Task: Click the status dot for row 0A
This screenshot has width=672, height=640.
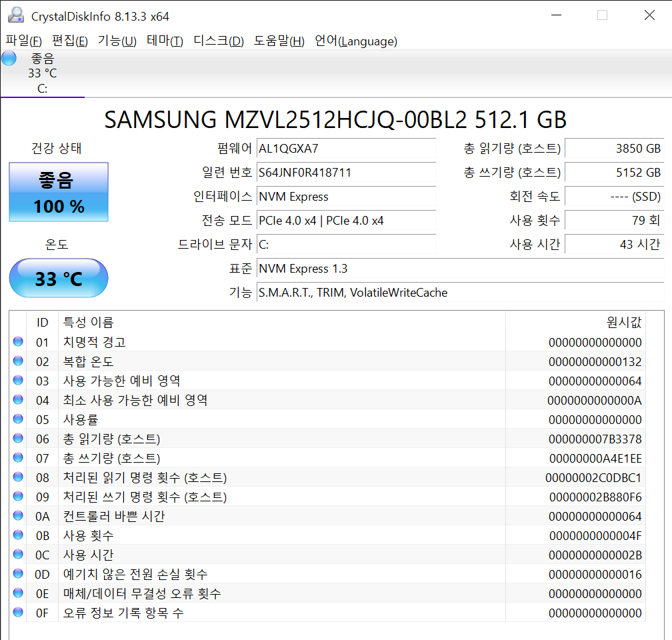Action: (18, 515)
